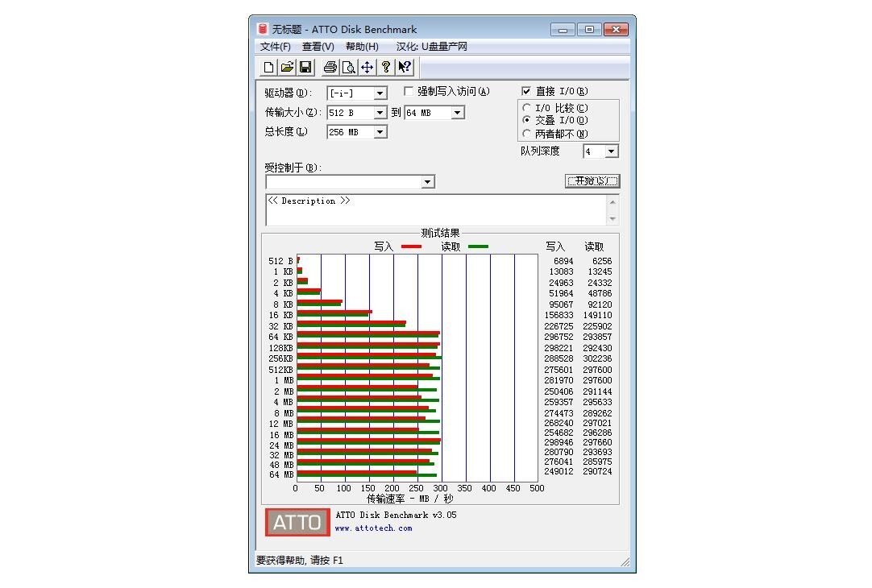The height and width of the screenshot is (588, 872).
Task: Click the red 写入 legend swatch
Action: click(x=412, y=246)
